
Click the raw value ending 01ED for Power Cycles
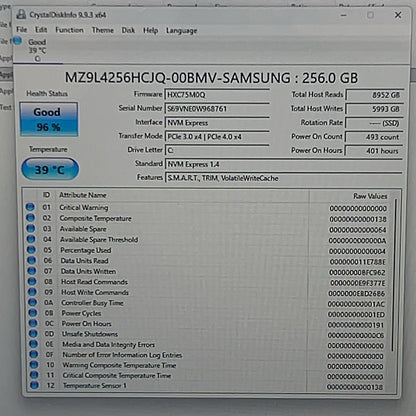coord(356,314)
